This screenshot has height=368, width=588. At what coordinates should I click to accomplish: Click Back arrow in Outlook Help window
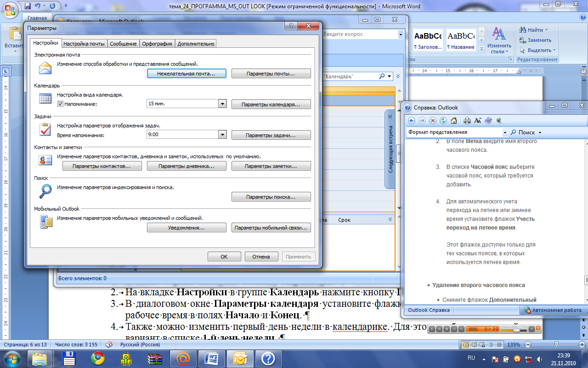click(x=412, y=121)
